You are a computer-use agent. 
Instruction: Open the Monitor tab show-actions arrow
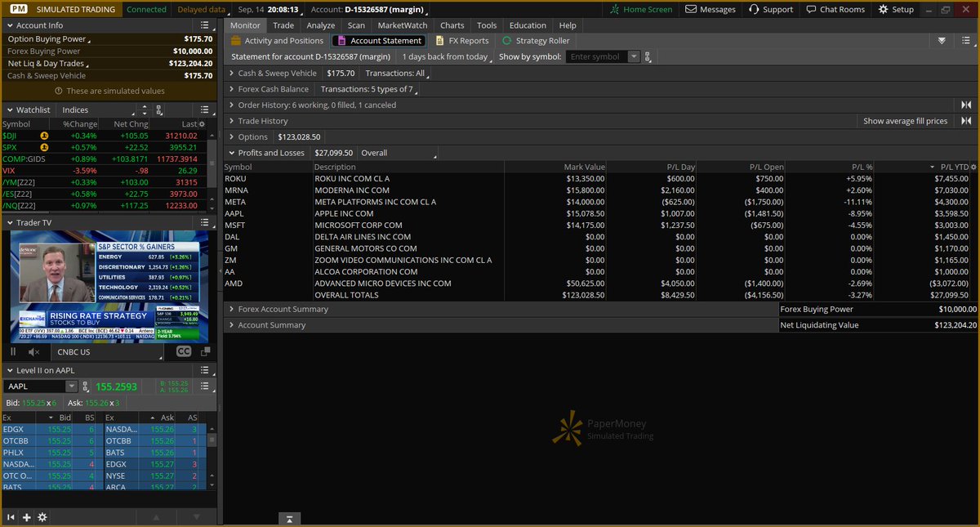(x=942, y=40)
